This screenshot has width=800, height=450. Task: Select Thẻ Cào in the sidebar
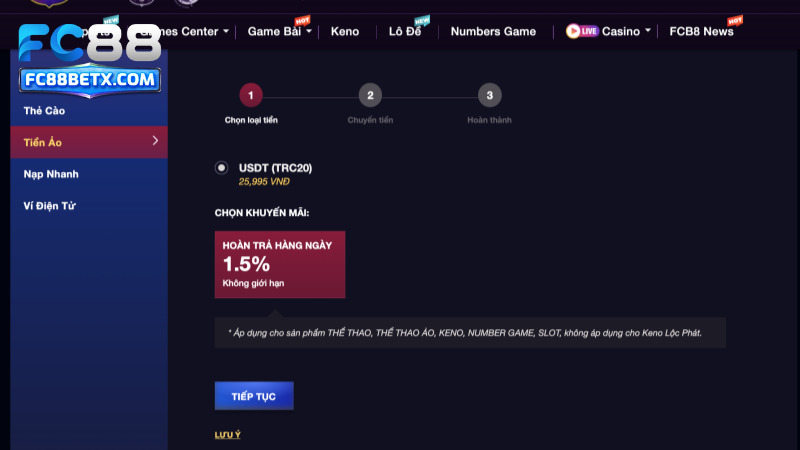[x=89, y=111]
